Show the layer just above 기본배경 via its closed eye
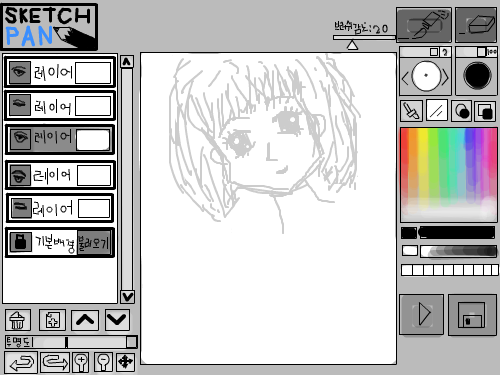The width and height of the screenshot is (500, 375). pyautogui.click(x=21, y=208)
